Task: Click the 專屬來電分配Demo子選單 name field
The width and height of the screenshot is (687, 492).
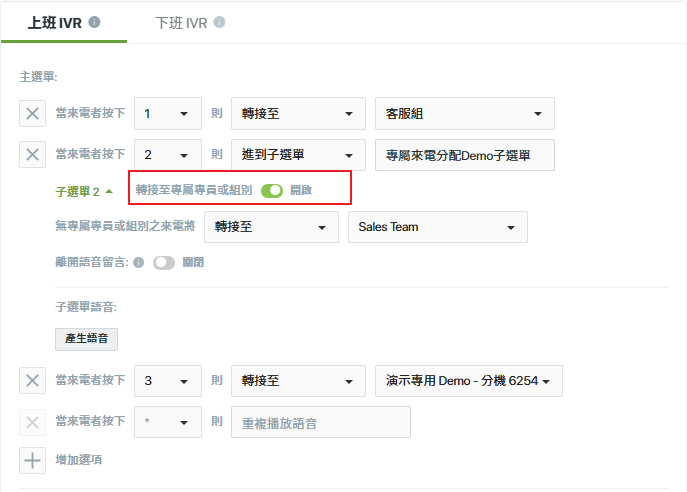Action: [x=465, y=155]
